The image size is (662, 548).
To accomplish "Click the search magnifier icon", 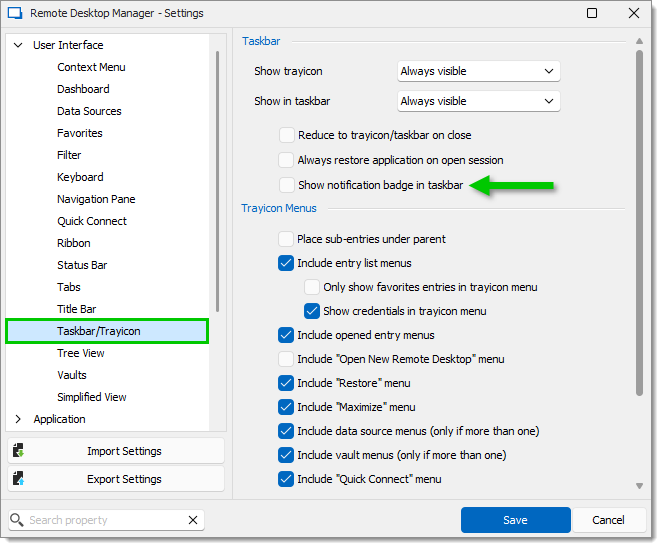I will pyautogui.click(x=16, y=520).
